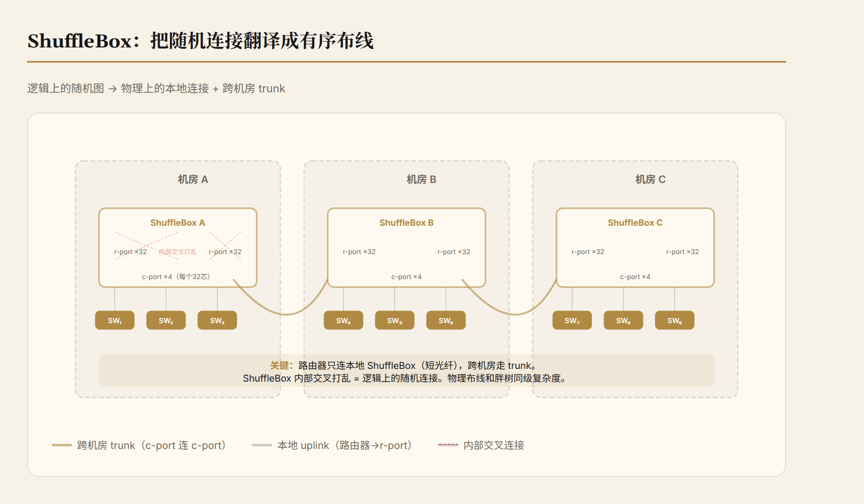Click the 机房 A room label
The height and width of the screenshot is (504, 864).
point(193,180)
